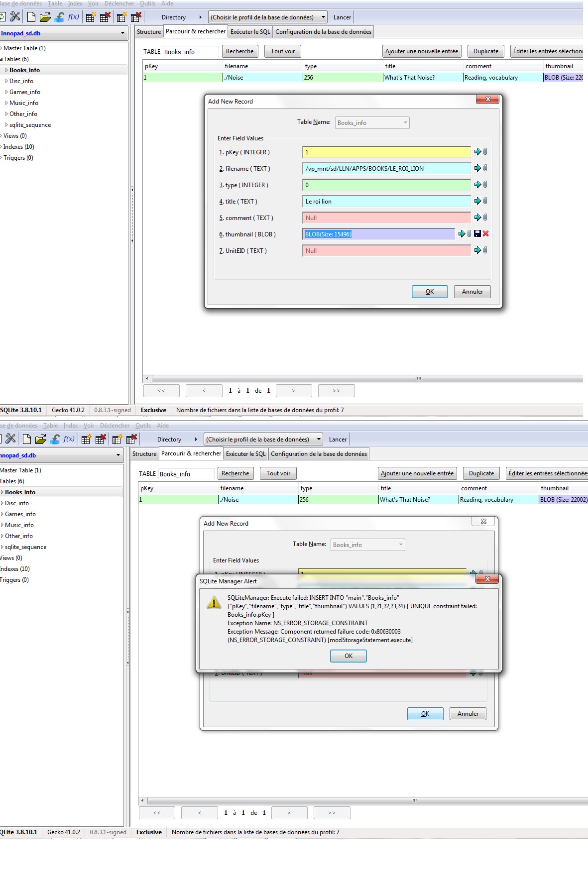Open the Structure tab in upper window
The width and height of the screenshot is (588, 882).
click(x=149, y=32)
